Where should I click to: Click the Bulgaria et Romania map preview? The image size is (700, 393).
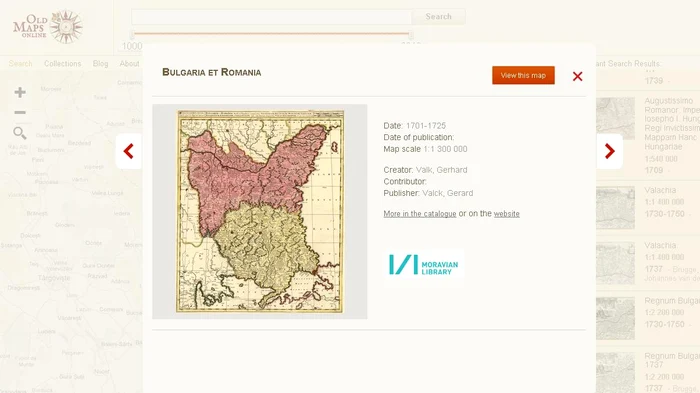click(x=260, y=211)
